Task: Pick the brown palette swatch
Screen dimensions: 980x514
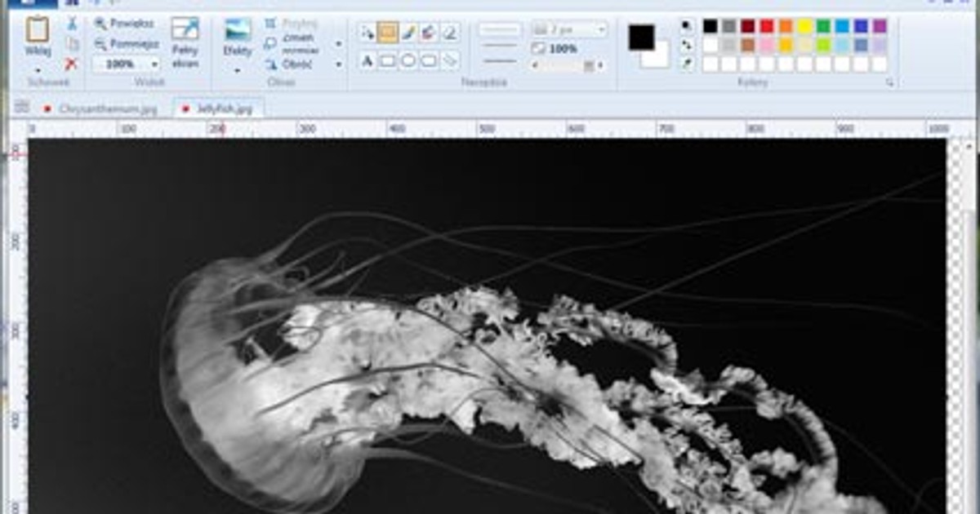Action: coord(748,45)
